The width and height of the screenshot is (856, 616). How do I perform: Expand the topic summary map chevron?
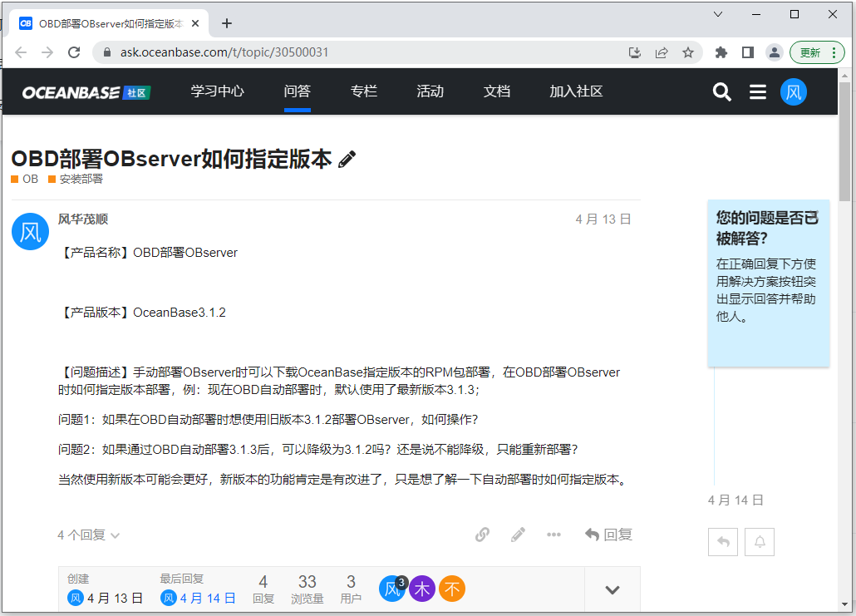(612, 589)
